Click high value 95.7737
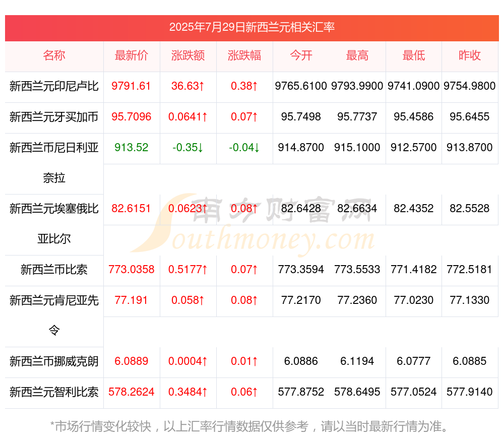The height and width of the screenshot is (442, 504). coord(357,117)
